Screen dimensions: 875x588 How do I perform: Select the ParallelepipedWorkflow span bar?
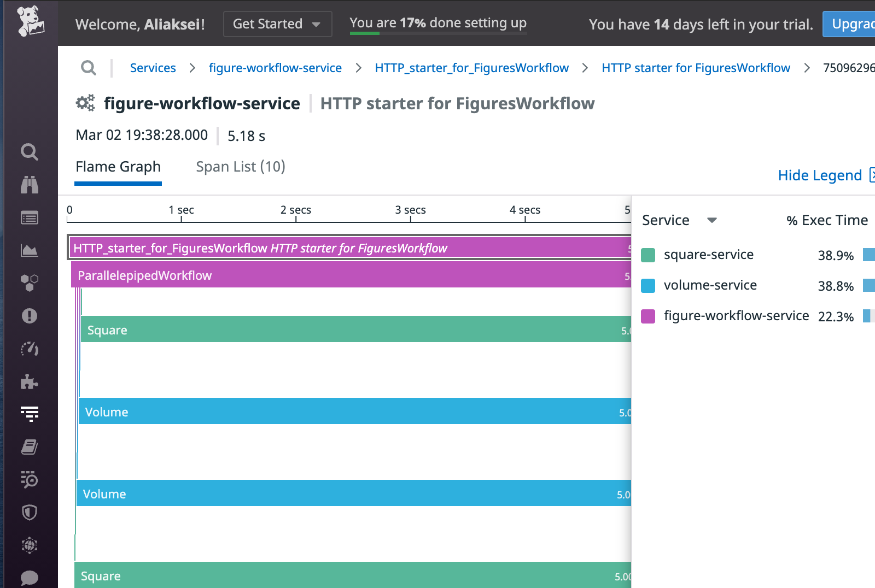point(350,275)
